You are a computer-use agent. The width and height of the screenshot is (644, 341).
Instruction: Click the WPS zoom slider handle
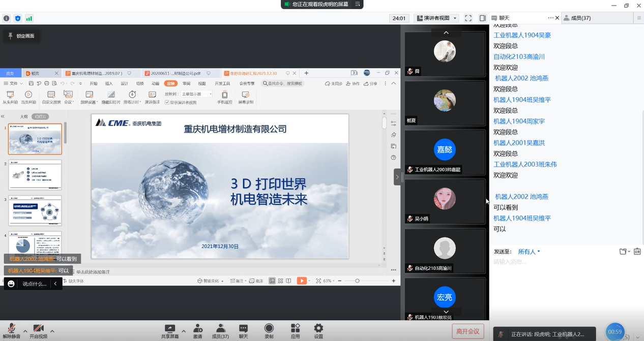pyautogui.click(x=357, y=281)
